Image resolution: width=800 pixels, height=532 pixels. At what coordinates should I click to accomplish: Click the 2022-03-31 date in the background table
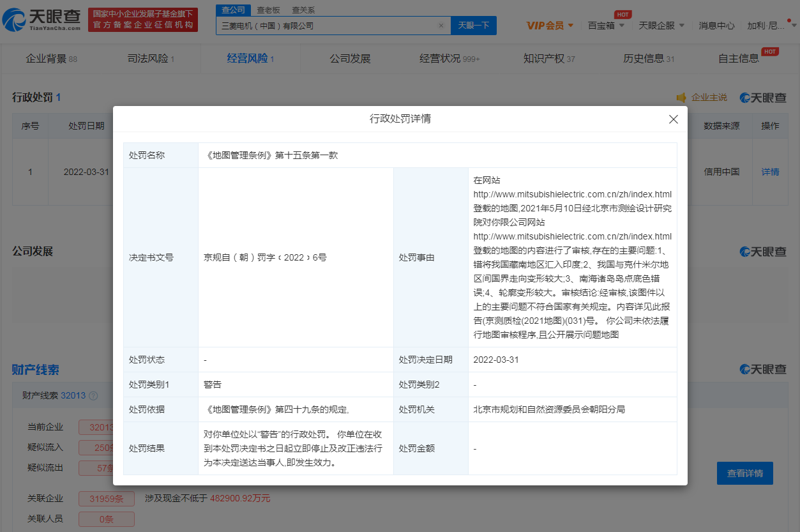(86, 172)
